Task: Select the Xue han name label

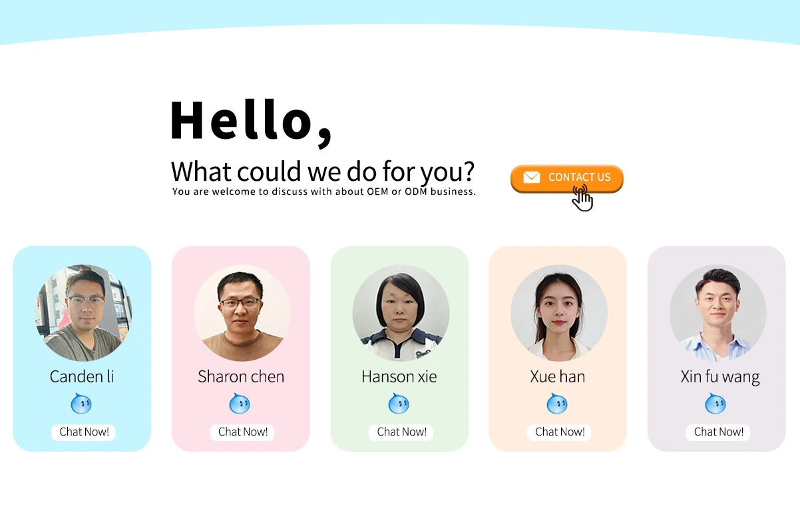Action: coord(558,376)
